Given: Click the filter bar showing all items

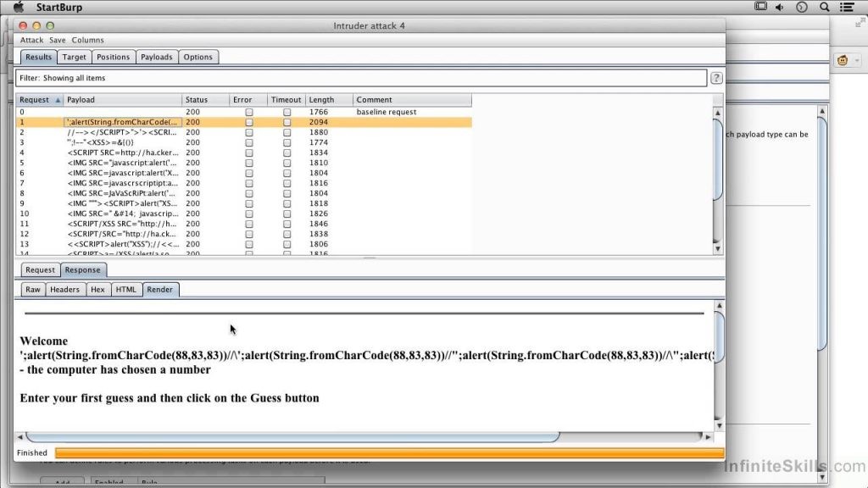Looking at the screenshot, I should coord(361,78).
